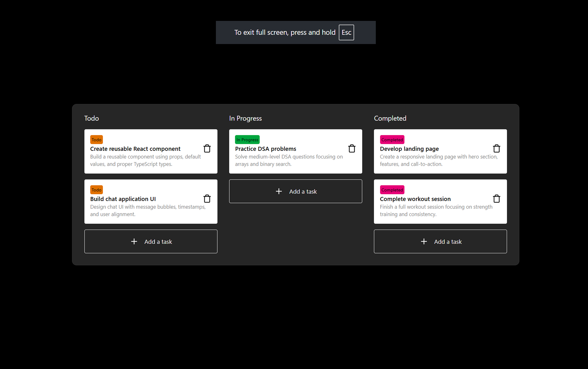
Task: Click the Completed column heading
Action: pyautogui.click(x=390, y=118)
